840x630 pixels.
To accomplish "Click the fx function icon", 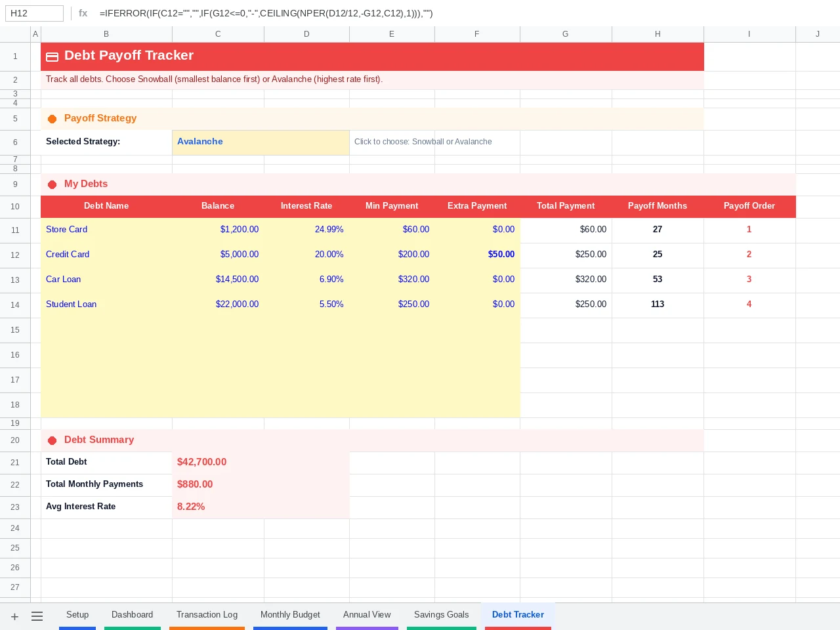I will point(83,13).
